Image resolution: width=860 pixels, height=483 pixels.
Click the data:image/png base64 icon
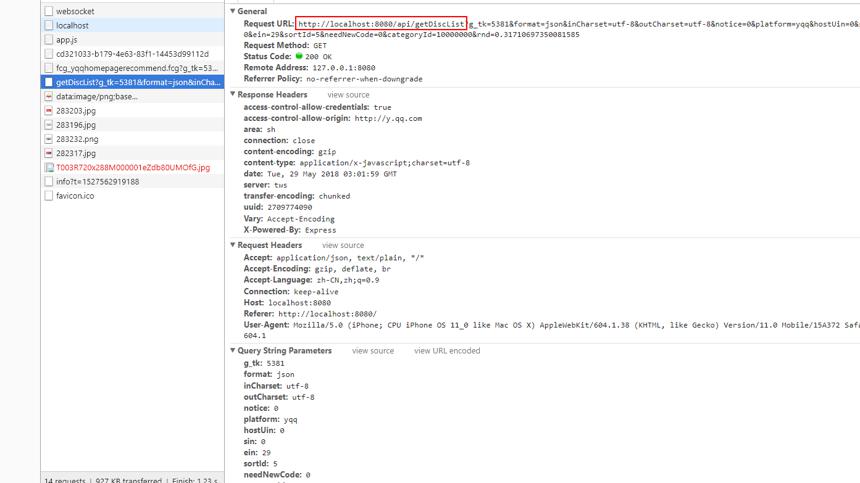(x=49, y=96)
